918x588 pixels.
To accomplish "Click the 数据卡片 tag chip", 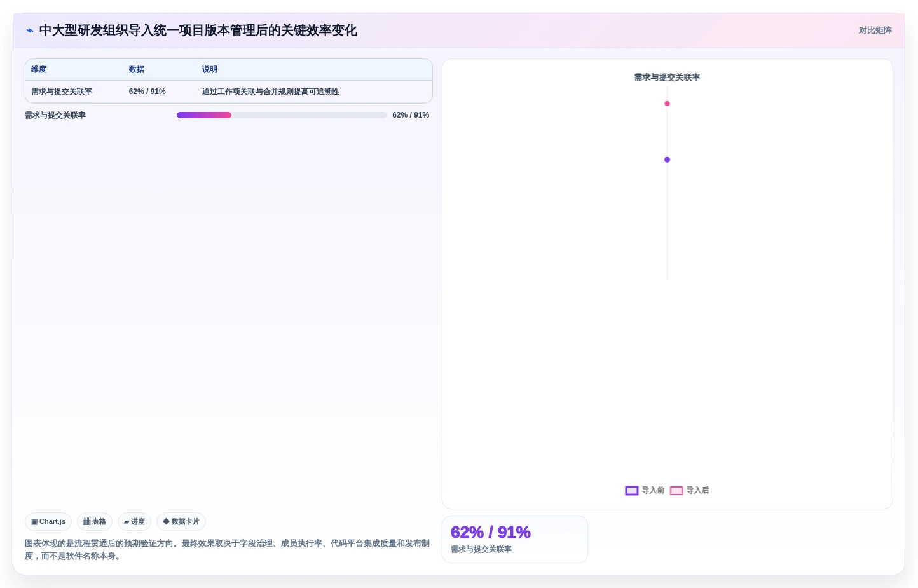I will [x=181, y=522].
